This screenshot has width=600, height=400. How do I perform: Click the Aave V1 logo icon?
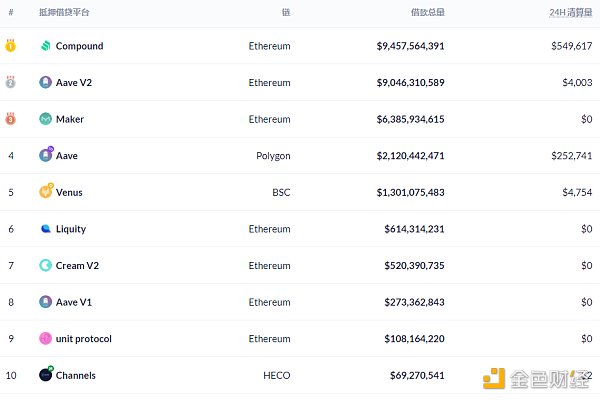pyautogui.click(x=46, y=302)
